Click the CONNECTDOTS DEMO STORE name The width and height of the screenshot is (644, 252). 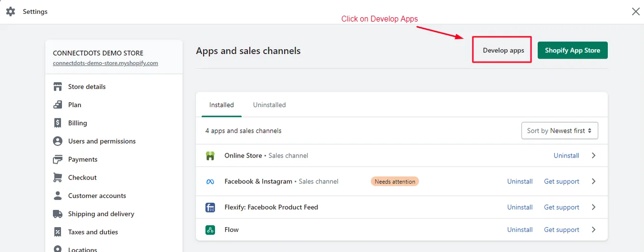click(x=98, y=53)
